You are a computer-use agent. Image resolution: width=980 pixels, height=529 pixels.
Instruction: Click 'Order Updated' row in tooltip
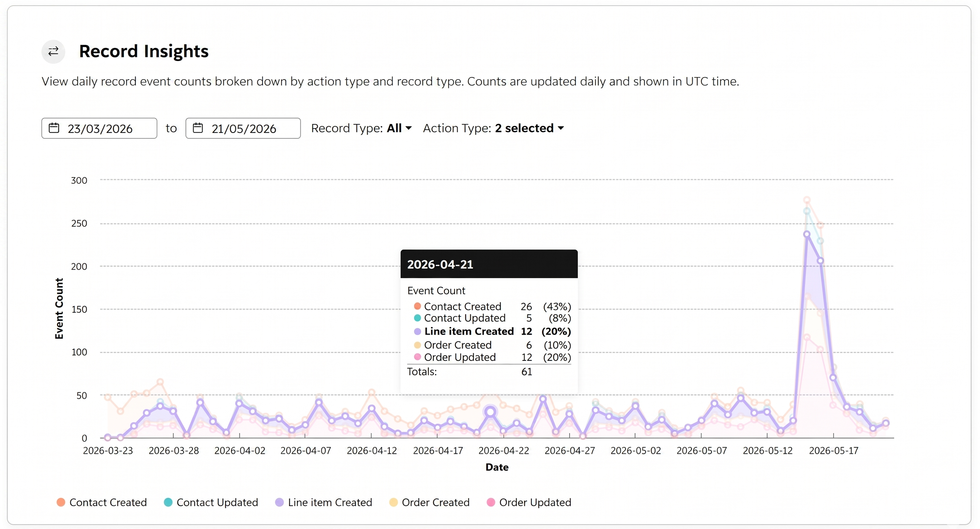(x=492, y=358)
